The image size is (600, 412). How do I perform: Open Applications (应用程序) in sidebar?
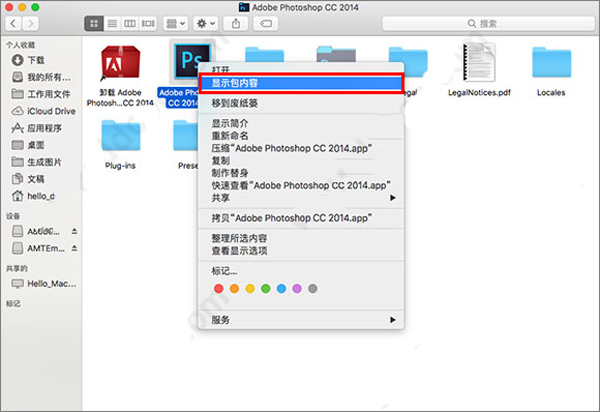(37, 128)
